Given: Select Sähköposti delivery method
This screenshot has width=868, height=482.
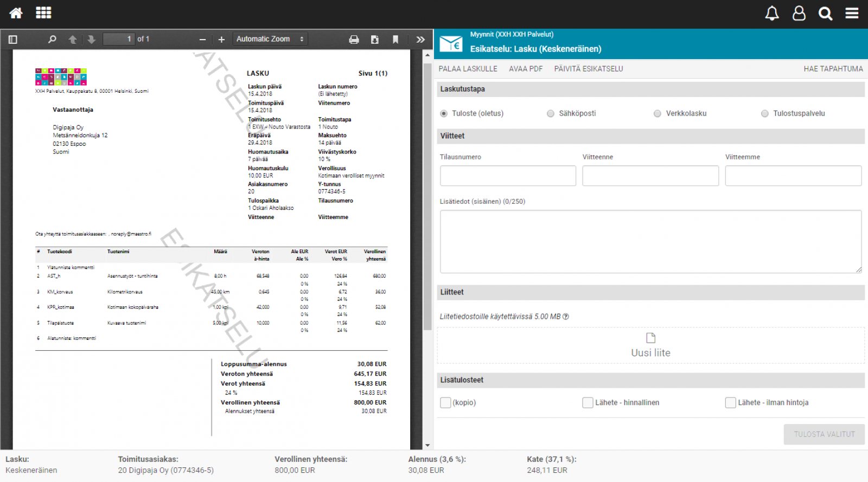Looking at the screenshot, I should (x=551, y=113).
